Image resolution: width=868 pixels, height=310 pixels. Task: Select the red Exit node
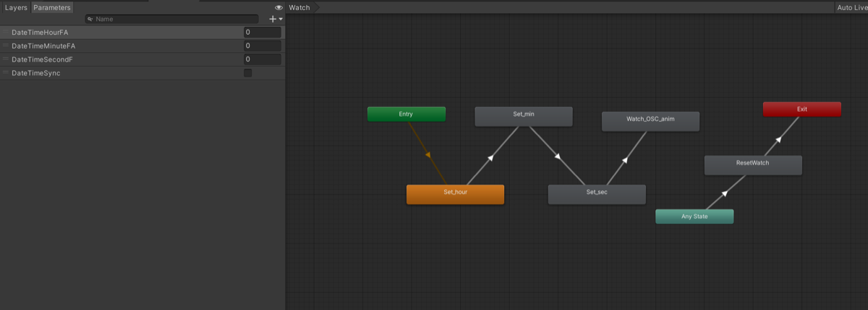[802, 109]
